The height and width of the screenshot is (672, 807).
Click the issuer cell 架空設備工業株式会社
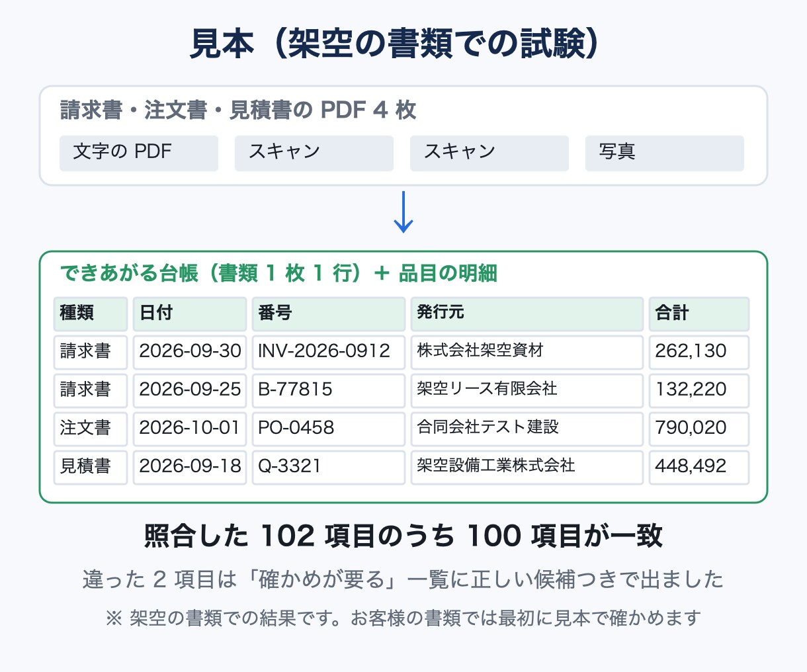527,467
